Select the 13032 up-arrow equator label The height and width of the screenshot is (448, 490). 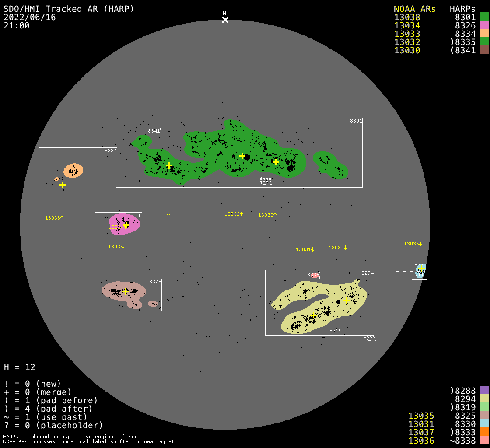[234, 214]
